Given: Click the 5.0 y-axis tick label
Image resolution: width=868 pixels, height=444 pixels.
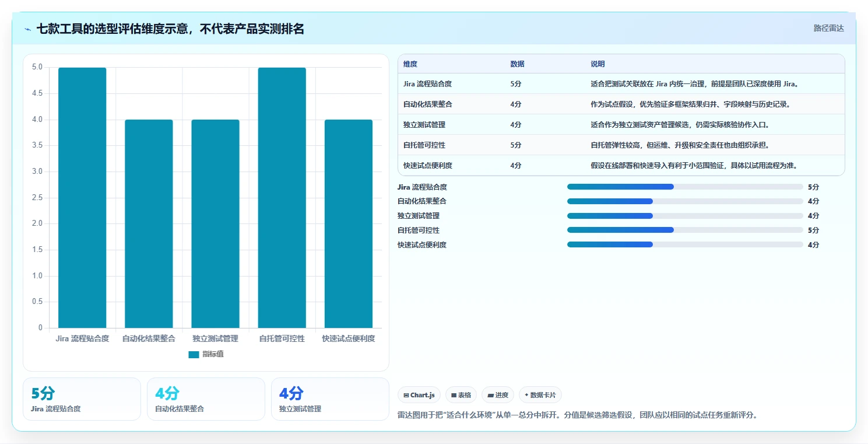Looking at the screenshot, I should (x=37, y=67).
